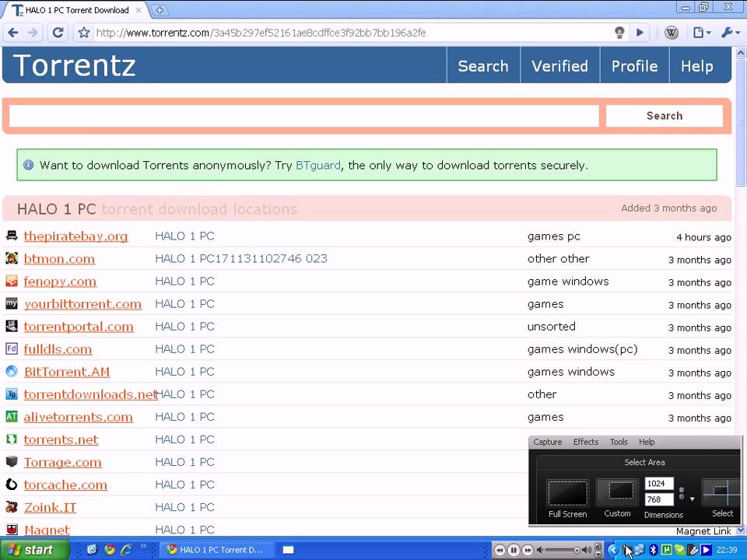Open the yourbittorrent.com link

[x=82, y=304]
